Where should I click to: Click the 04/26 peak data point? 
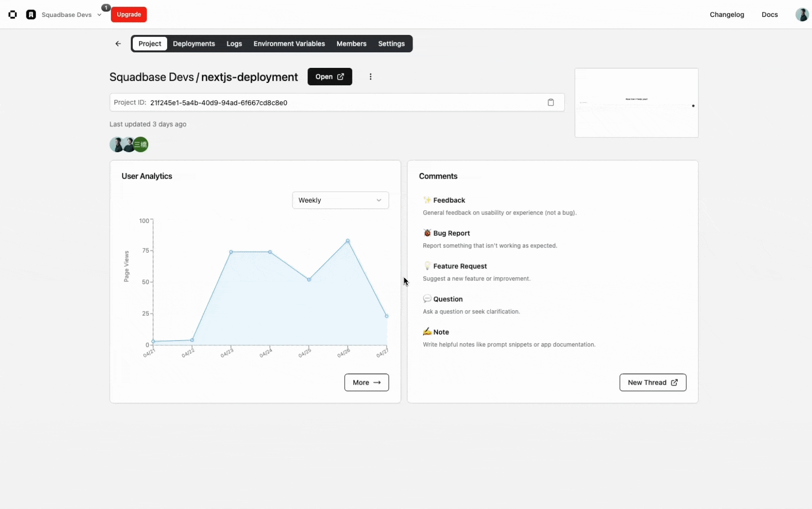[x=348, y=241]
